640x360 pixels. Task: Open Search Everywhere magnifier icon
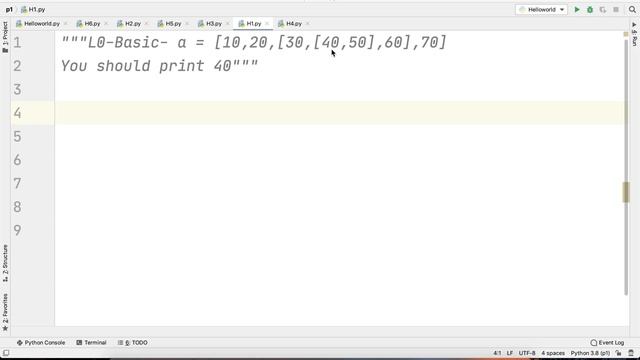[x=632, y=9]
